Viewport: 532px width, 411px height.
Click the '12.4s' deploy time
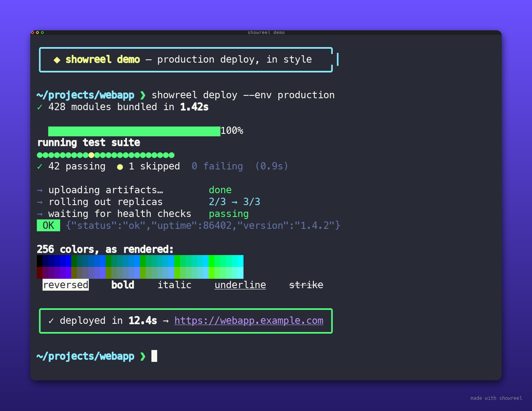coord(143,321)
